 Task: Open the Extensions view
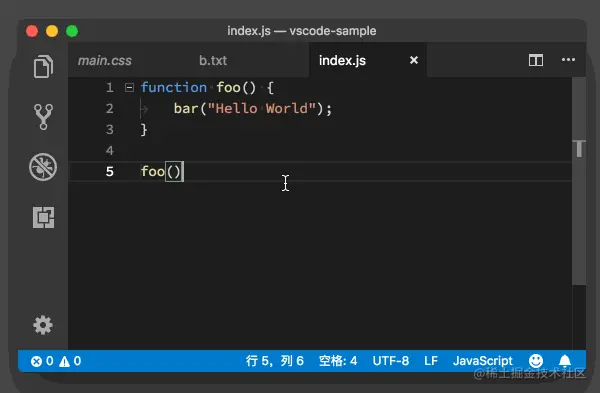[x=43, y=217]
